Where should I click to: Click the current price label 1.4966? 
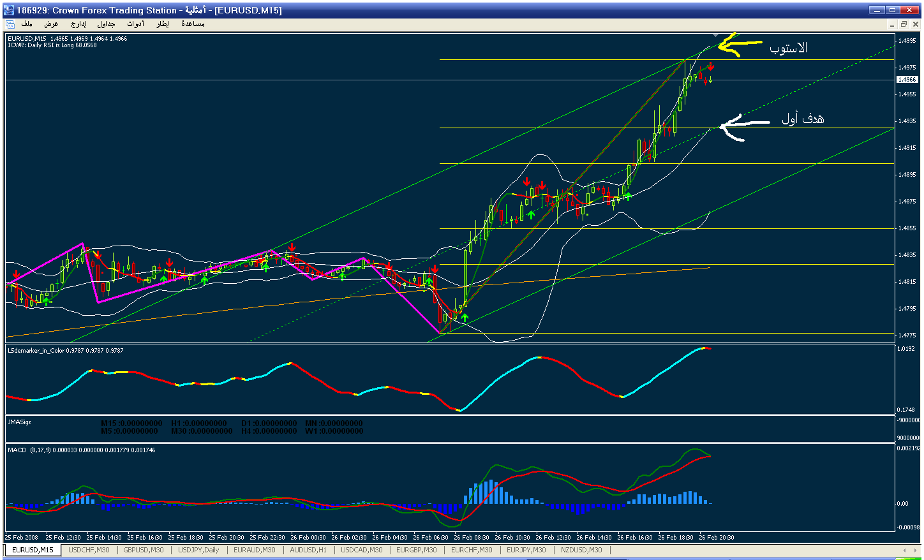(x=907, y=80)
